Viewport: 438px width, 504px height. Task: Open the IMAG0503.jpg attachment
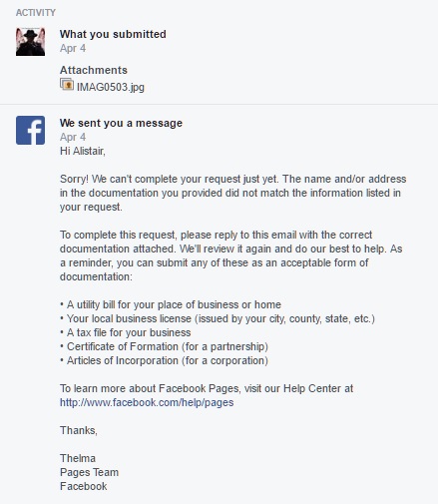111,87
